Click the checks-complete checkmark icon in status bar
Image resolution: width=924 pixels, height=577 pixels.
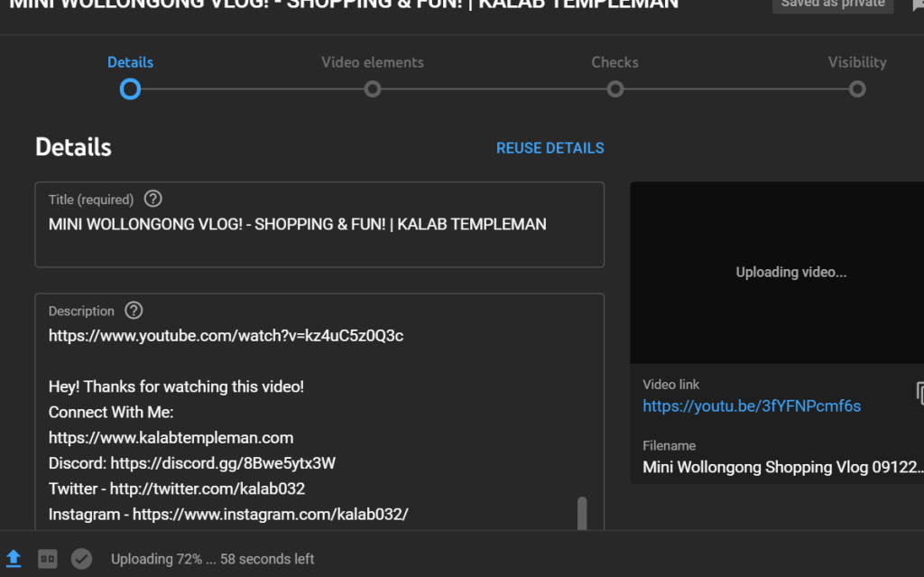(x=81, y=559)
